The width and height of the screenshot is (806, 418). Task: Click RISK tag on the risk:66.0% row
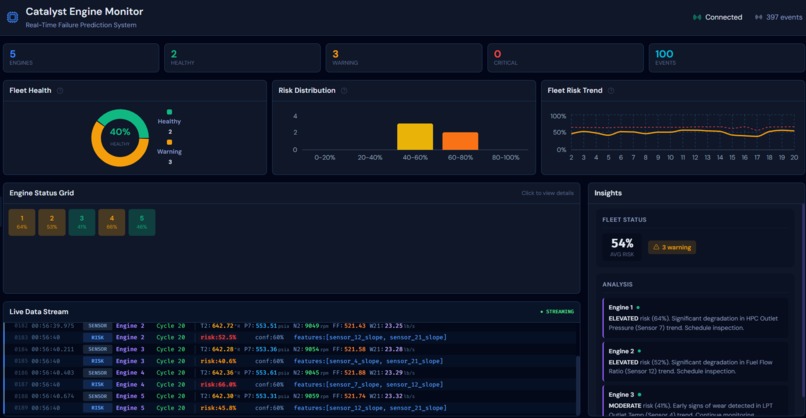click(98, 385)
